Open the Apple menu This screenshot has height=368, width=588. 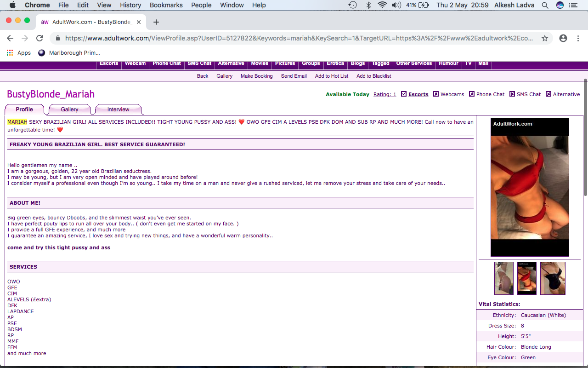[x=12, y=5]
